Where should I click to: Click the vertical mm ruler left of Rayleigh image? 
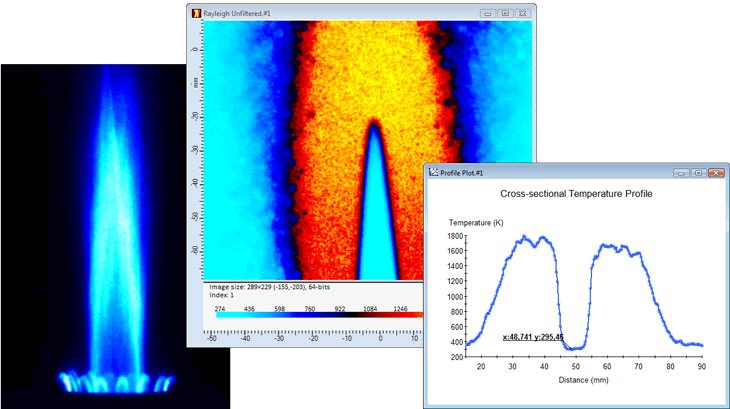pyautogui.click(x=197, y=150)
